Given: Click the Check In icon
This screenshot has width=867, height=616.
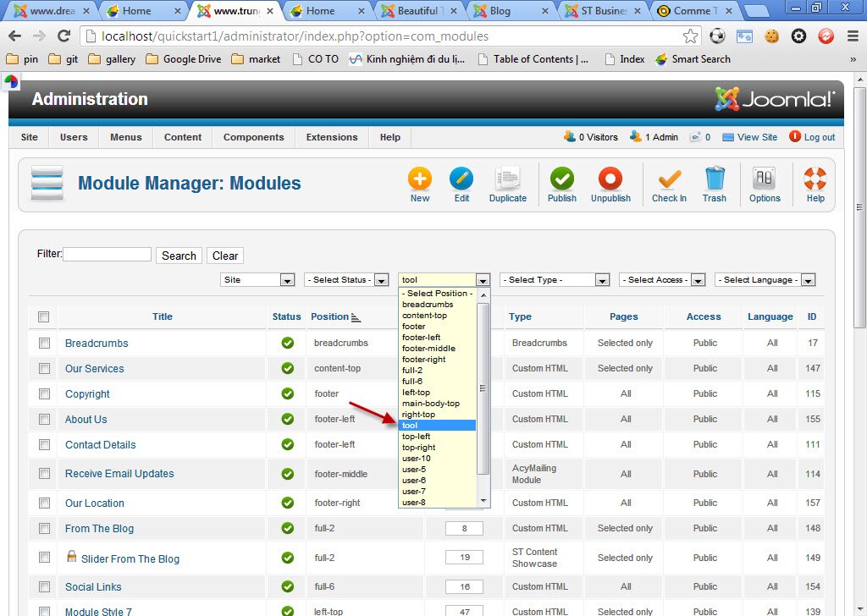Looking at the screenshot, I should [669, 179].
